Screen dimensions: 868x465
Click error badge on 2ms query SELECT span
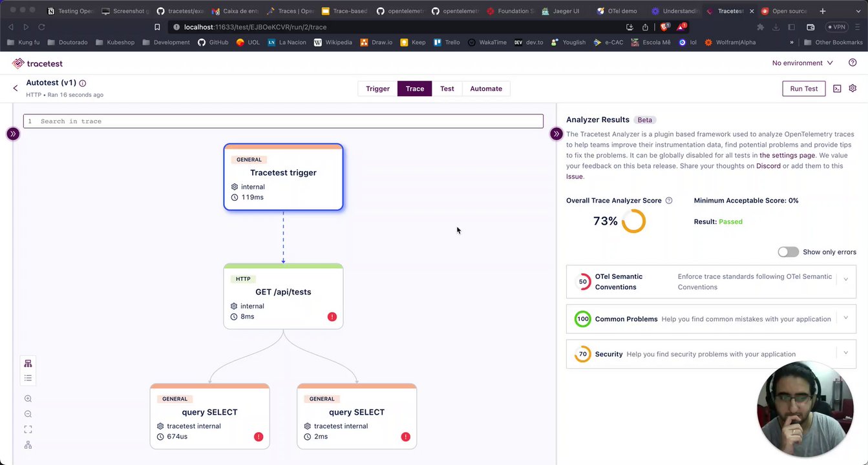point(406,437)
